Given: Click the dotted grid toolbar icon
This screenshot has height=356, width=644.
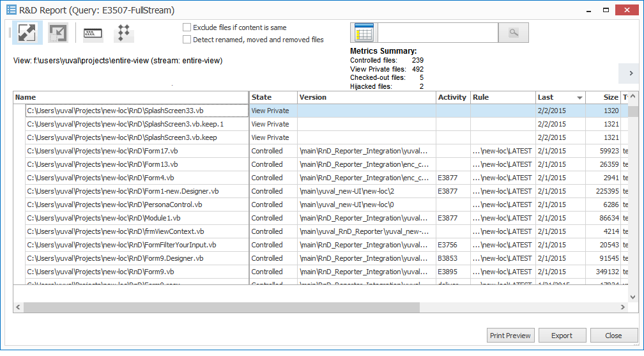Looking at the screenshot, I should click(x=124, y=33).
